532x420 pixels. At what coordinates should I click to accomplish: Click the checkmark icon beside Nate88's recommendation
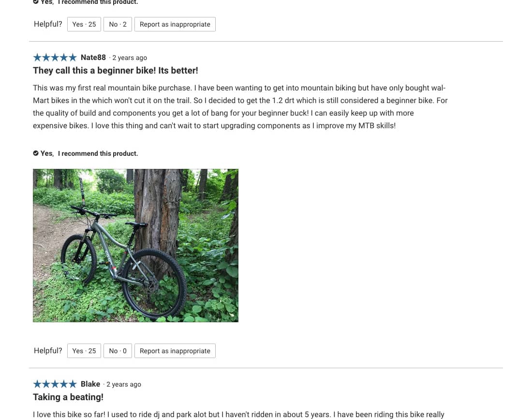pyautogui.click(x=36, y=153)
